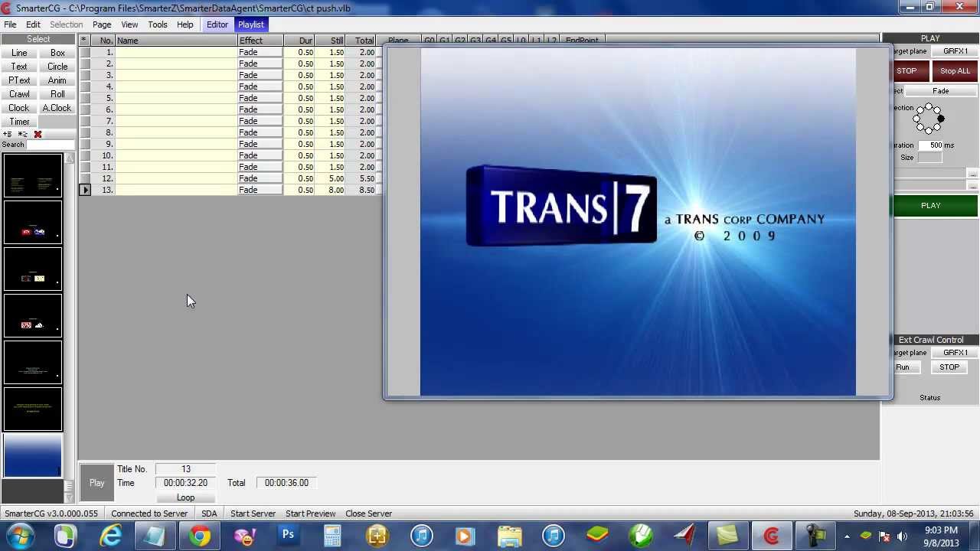Select the right direction radio dot
The image size is (980, 551).
941,119
